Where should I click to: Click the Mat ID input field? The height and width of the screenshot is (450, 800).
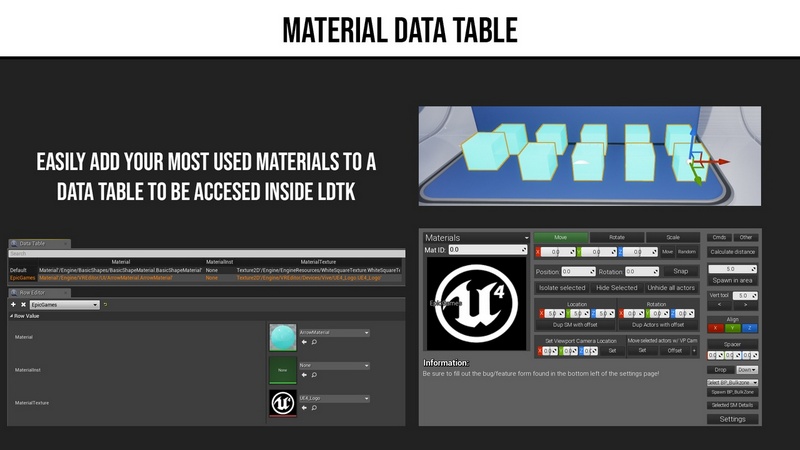[x=487, y=250]
